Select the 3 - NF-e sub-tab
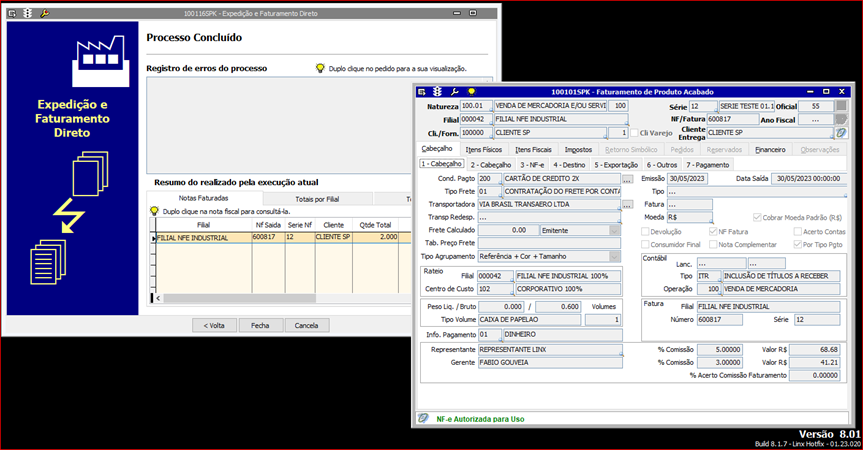Image resolution: width=863 pixels, height=450 pixels. (x=532, y=165)
